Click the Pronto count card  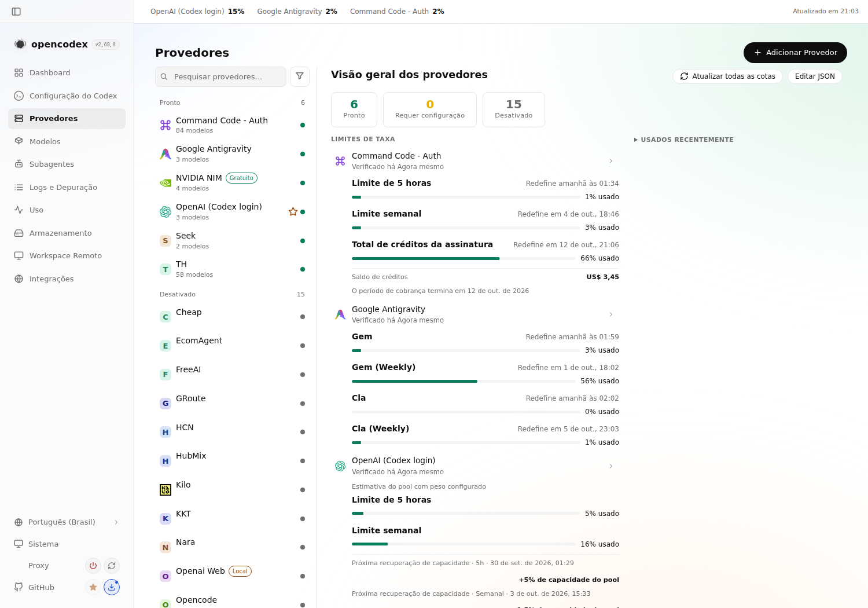354,109
